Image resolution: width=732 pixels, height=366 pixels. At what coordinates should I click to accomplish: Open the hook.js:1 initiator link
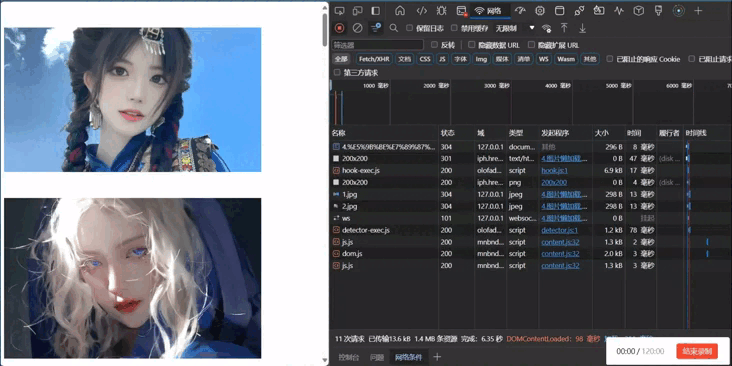[555, 170]
